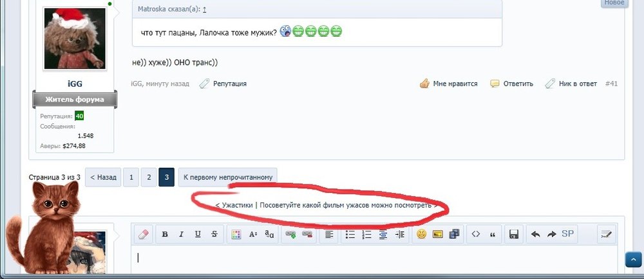Undo the last editor action

pyautogui.click(x=535, y=234)
